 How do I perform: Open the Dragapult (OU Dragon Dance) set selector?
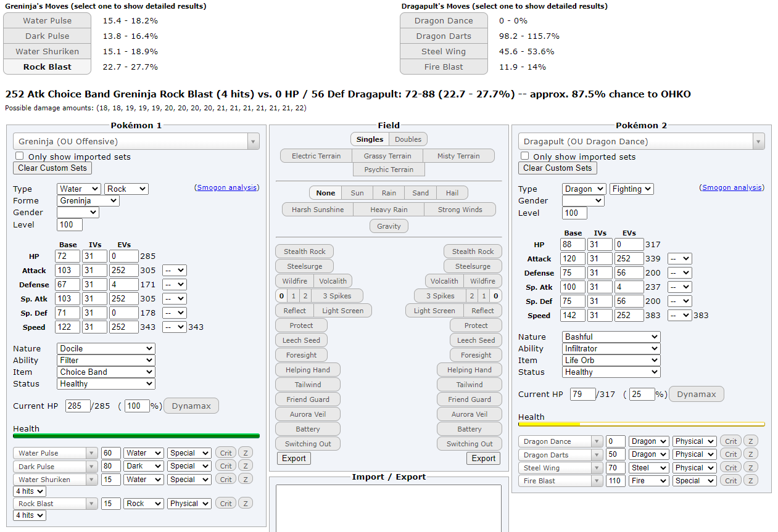[x=642, y=141]
